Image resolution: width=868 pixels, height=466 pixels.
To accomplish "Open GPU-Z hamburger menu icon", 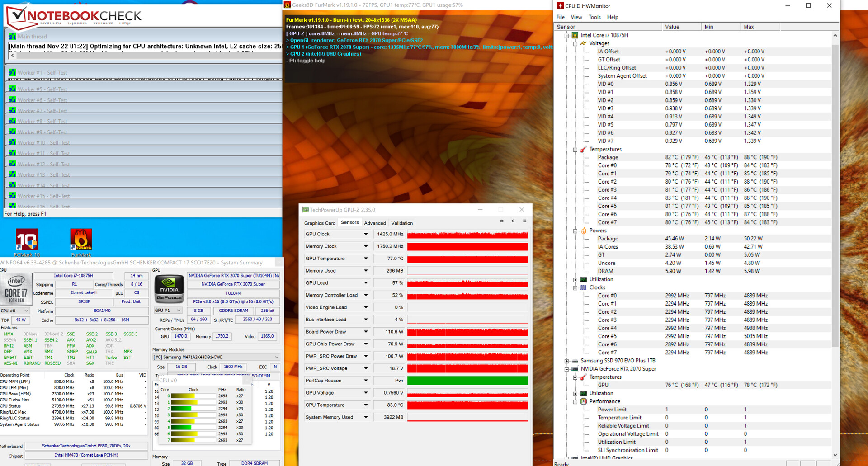I will [524, 221].
